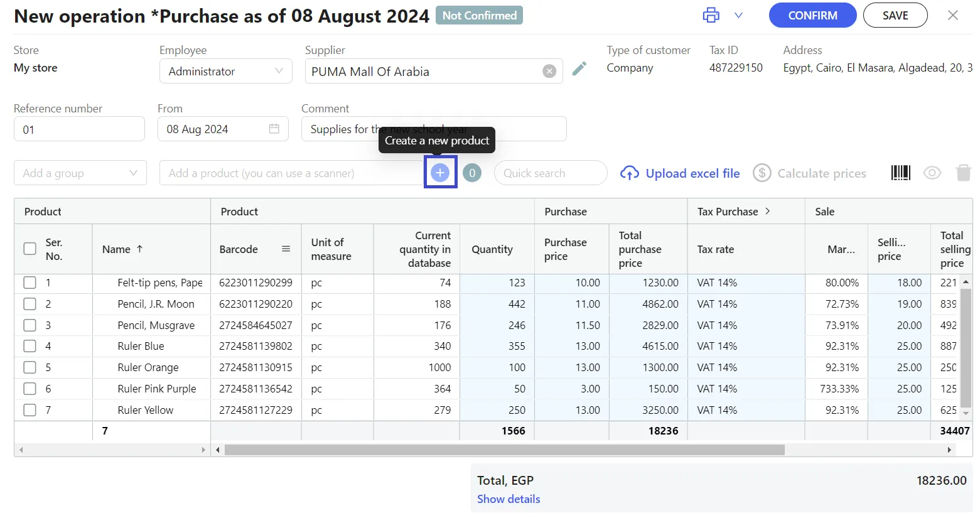
Task: Click right arrow of left pane scrollbar
Action: [x=203, y=450]
